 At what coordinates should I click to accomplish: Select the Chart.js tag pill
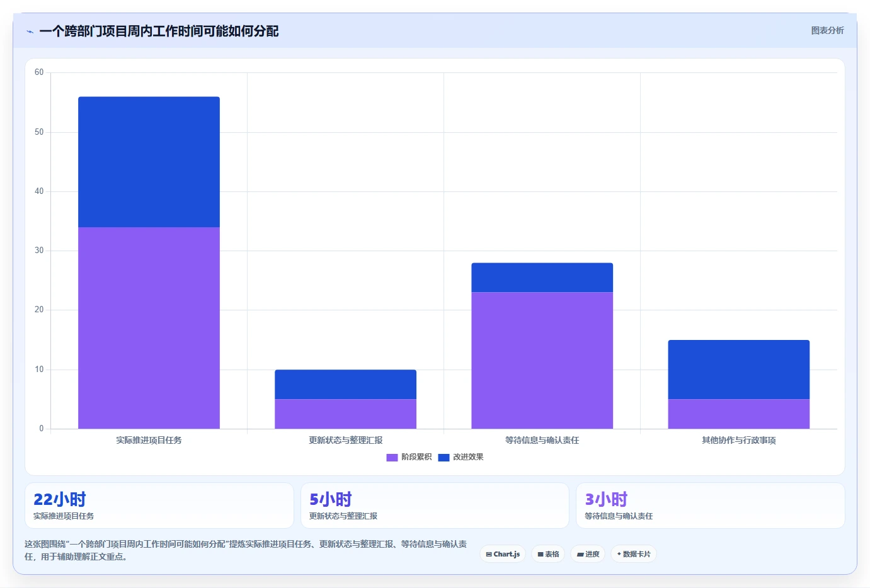point(503,554)
